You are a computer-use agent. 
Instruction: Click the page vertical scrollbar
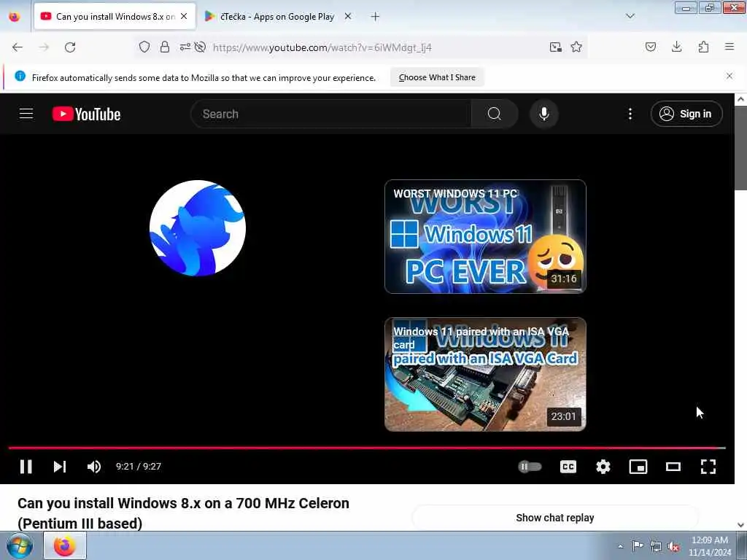tap(740, 147)
